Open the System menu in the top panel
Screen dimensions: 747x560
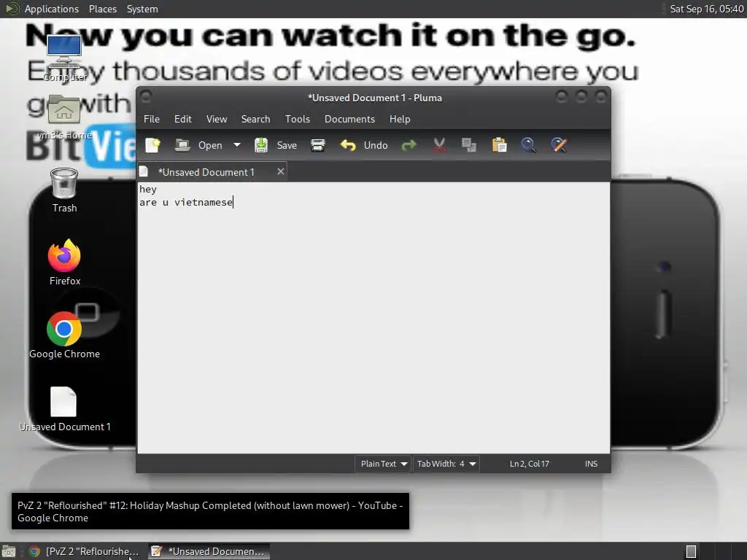click(x=142, y=9)
